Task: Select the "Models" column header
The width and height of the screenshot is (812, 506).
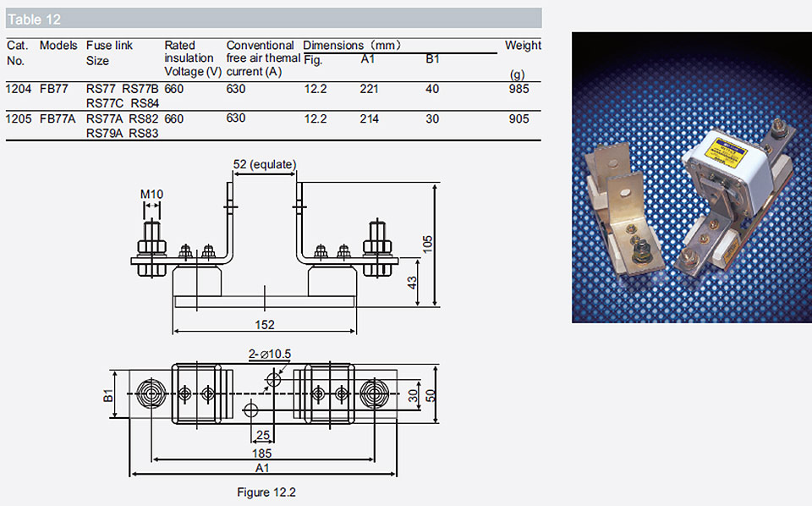Action: 58,46
